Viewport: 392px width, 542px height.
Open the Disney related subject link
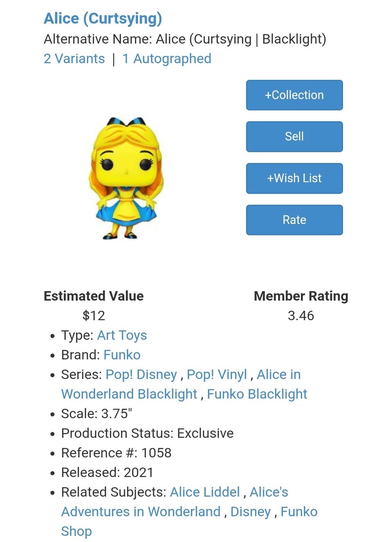251,512
